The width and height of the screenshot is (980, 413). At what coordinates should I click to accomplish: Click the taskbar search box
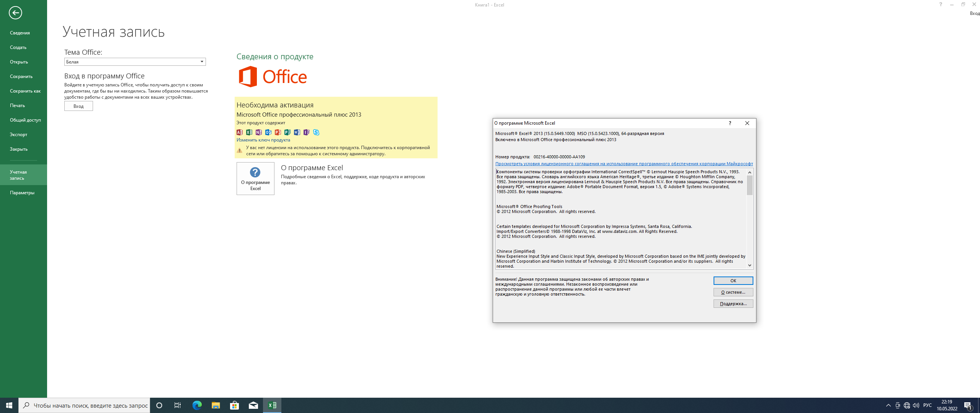(84, 405)
